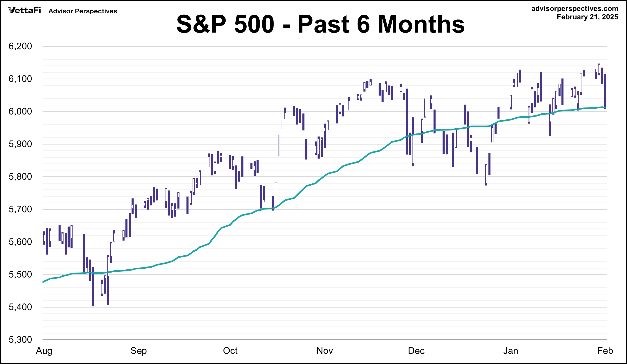Click the Oct x-axis label
The image size is (627, 364).
(x=230, y=351)
